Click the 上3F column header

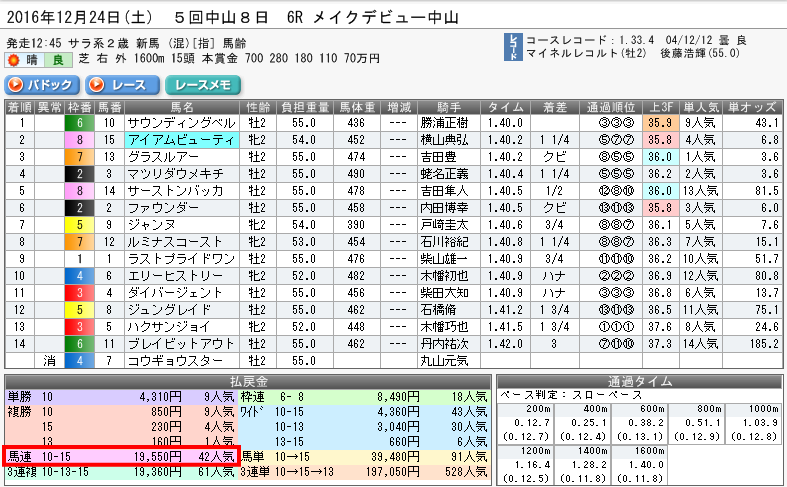[661, 107]
